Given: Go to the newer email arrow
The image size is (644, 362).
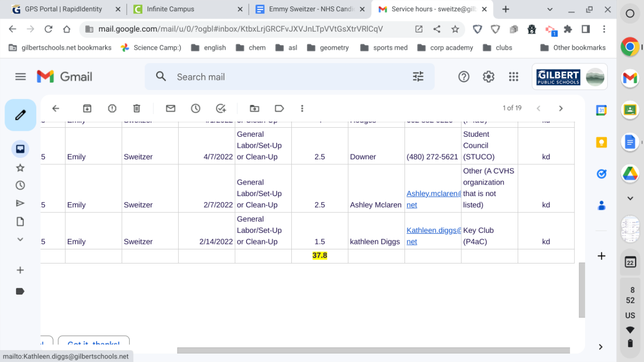Looking at the screenshot, I should click(x=538, y=108).
